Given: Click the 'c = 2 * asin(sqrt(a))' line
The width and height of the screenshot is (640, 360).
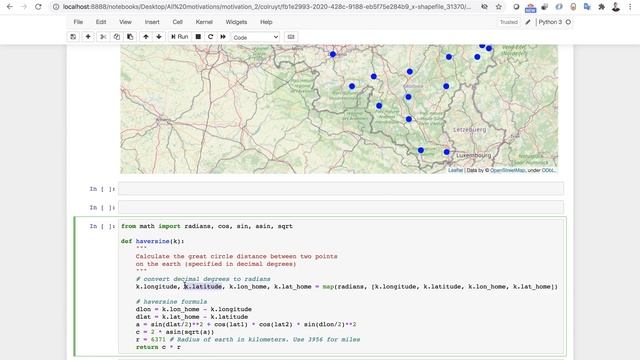Looking at the screenshot, I should click(175, 332).
